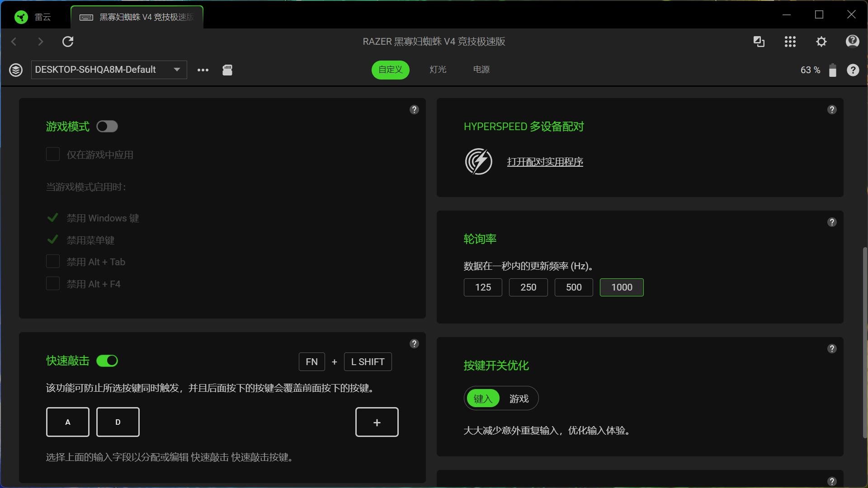
Task: Check the 禁用 Alt + Tab checkbox
Action: [53, 262]
